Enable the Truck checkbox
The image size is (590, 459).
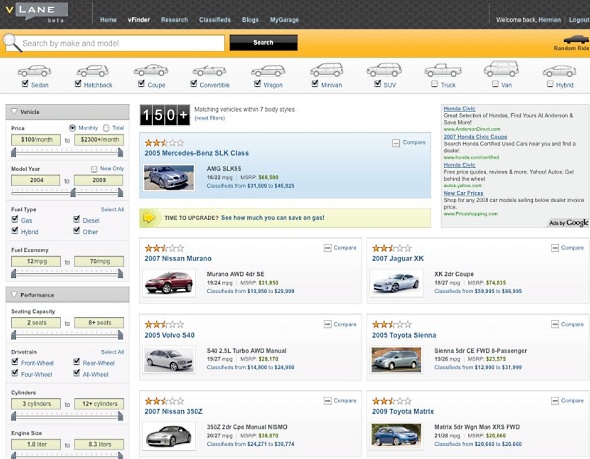point(435,84)
